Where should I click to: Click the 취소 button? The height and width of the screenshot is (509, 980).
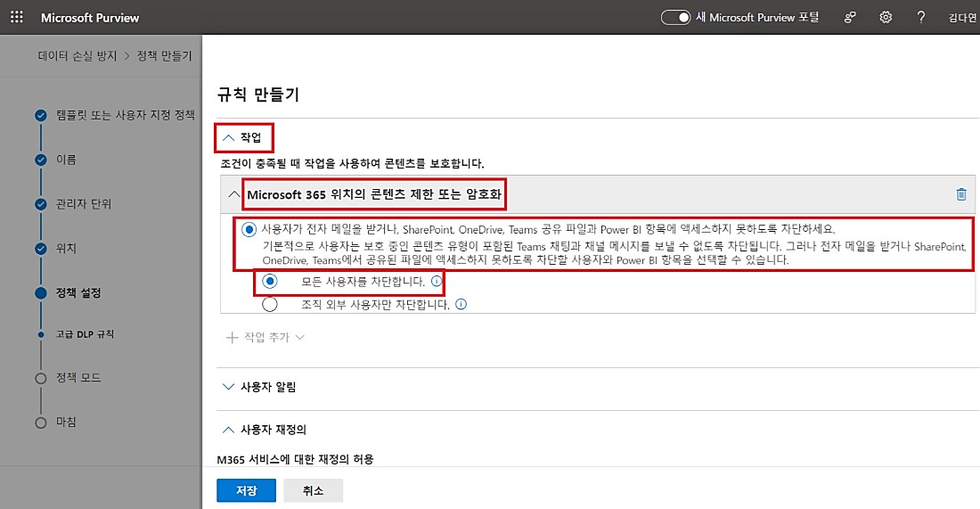[313, 490]
